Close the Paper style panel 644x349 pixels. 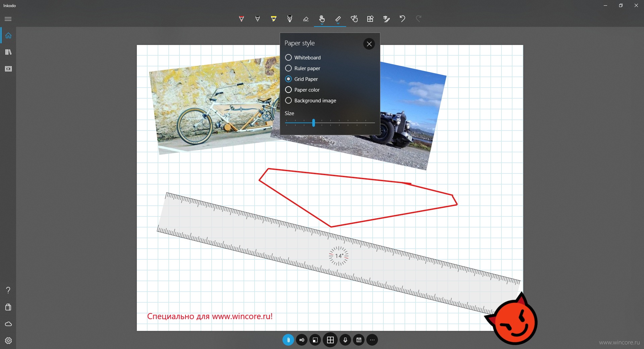[369, 44]
